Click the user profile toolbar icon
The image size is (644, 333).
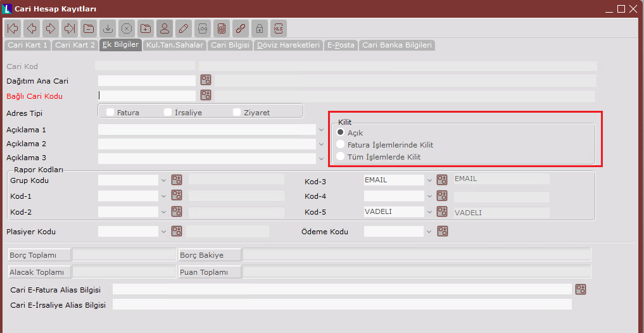(165, 28)
